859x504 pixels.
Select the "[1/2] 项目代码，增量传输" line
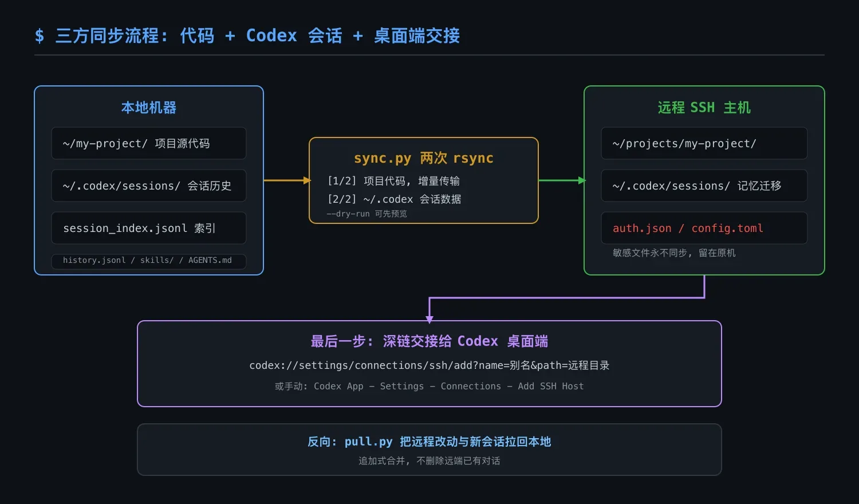(x=393, y=181)
